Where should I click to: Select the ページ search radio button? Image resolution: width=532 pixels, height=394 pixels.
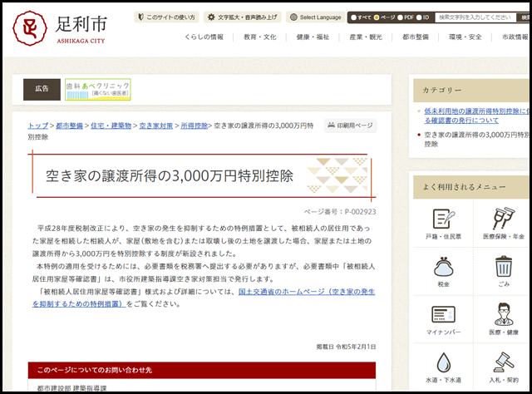click(377, 17)
